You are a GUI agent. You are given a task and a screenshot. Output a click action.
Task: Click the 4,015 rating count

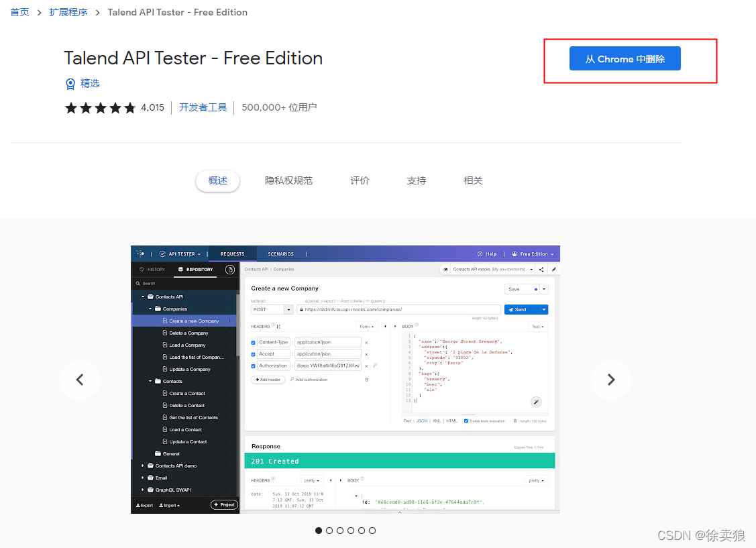coord(152,107)
